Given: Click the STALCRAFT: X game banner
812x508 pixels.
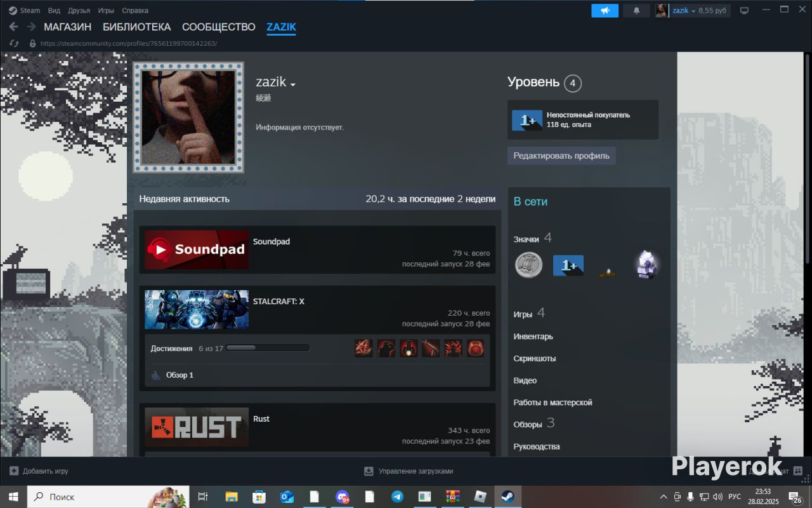Looking at the screenshot, I should click(197, 309).
